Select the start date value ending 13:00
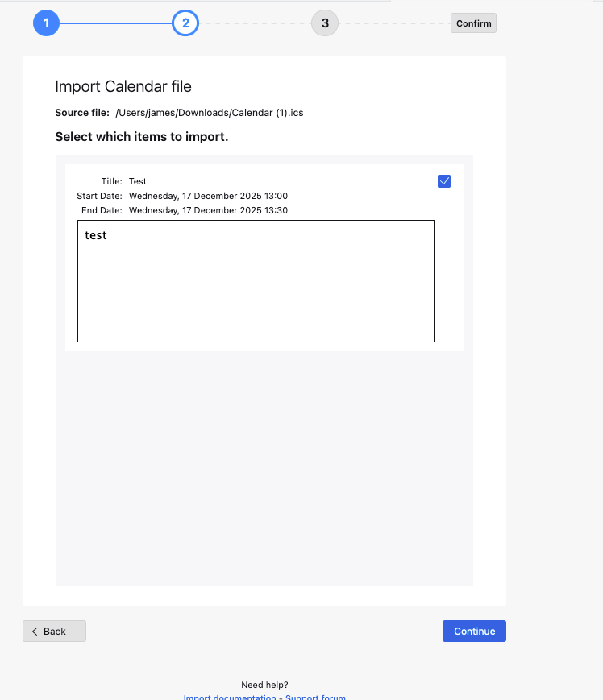The image size is (603, 700). coord(208,196)
